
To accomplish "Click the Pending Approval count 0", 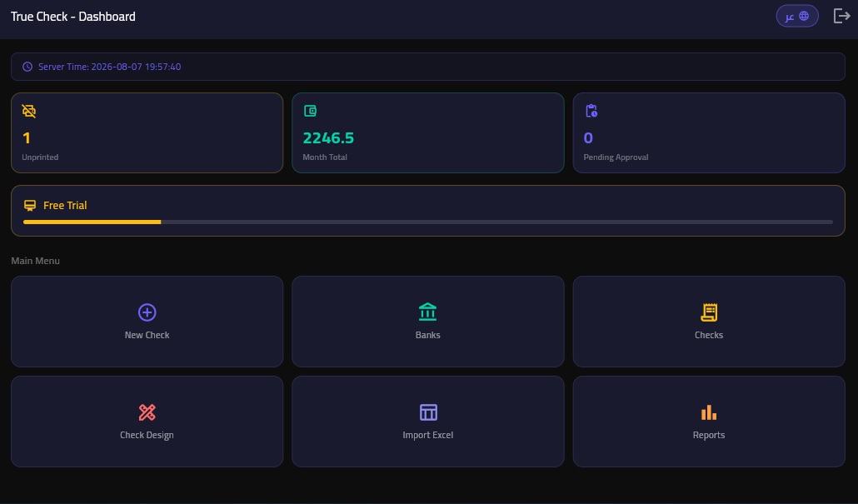I will [x=588, y=138].
